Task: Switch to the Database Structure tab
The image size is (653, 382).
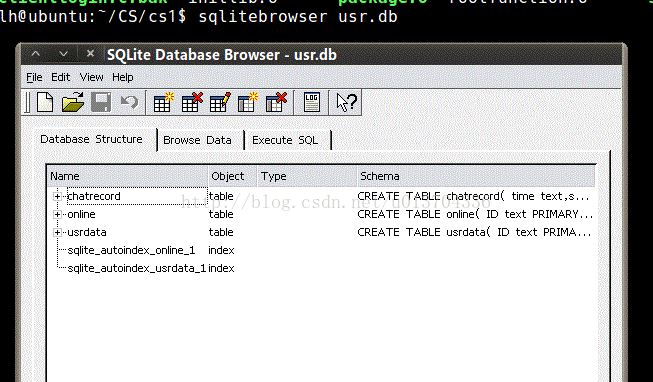Action: pos(92,139)
